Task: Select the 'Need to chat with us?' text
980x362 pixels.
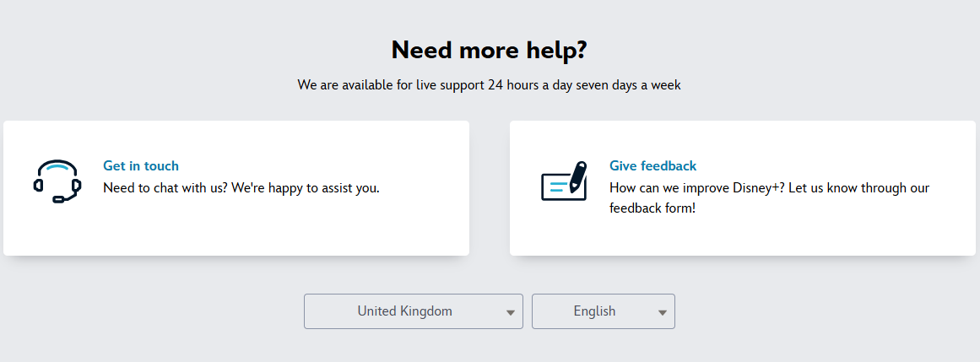Action: click(x=165, y=187)
